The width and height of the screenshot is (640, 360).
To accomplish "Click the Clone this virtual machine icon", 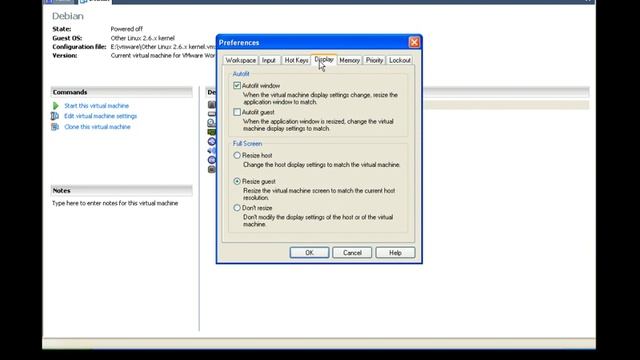I will [55, 127].
